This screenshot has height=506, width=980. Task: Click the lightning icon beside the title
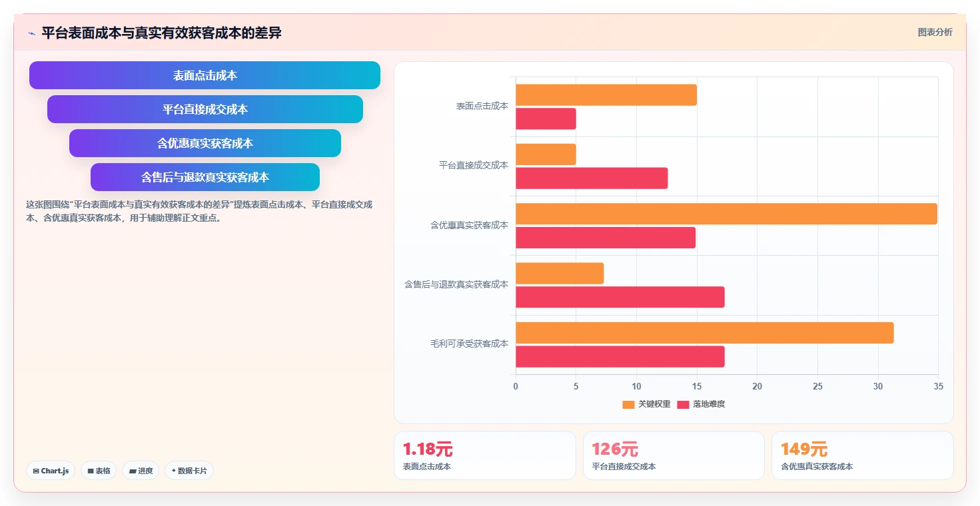pos(31,33)
